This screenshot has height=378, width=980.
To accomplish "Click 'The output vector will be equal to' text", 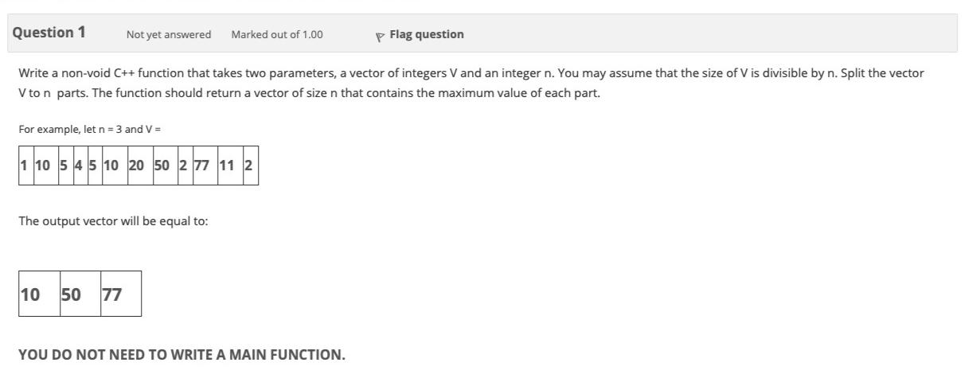I will [x=113, y=221].
